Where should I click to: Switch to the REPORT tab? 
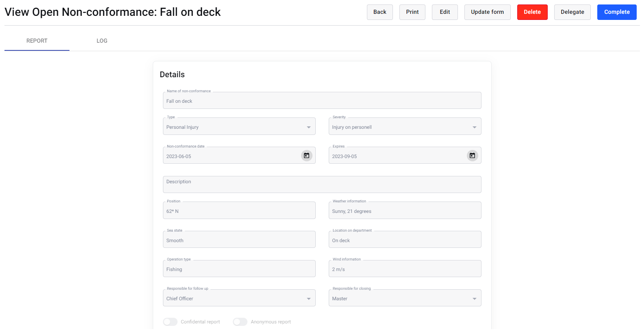pos(37,41)
